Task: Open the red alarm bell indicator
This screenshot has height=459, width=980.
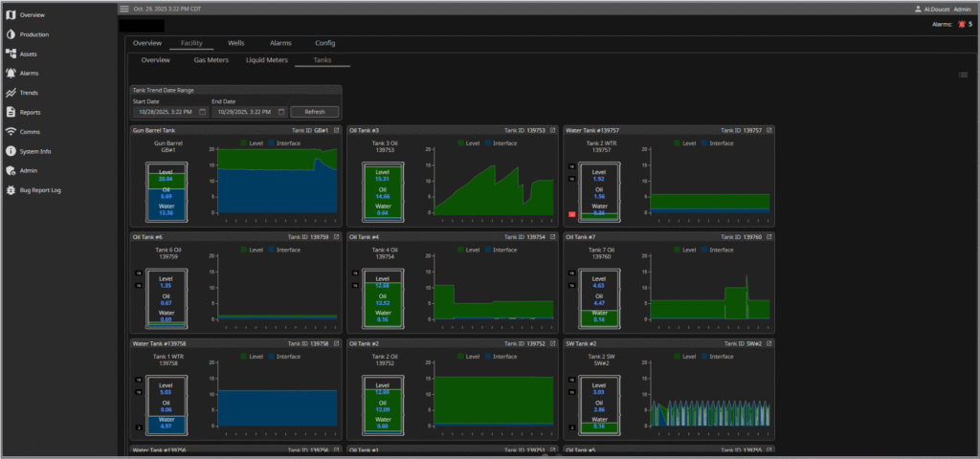Action: (960, 24)
